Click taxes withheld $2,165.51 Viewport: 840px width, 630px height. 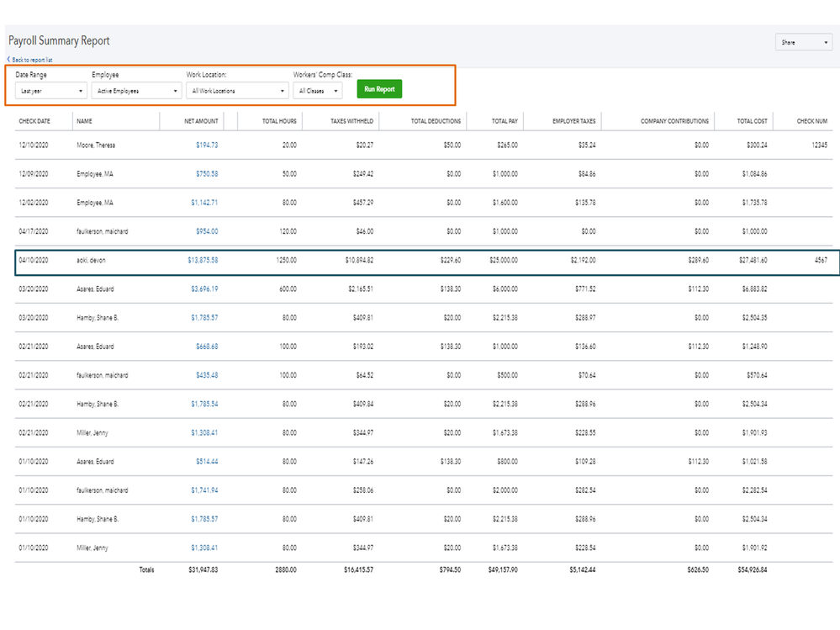coord(361,289)
